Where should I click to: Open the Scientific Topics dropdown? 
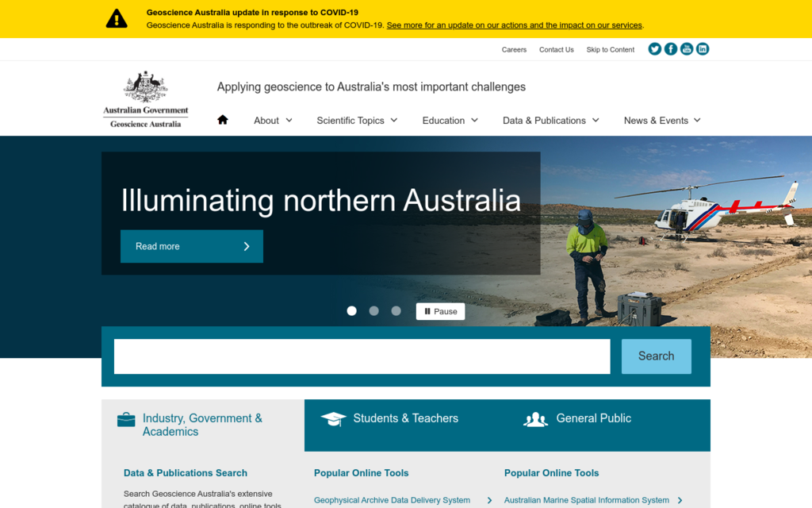pos(357,120)
